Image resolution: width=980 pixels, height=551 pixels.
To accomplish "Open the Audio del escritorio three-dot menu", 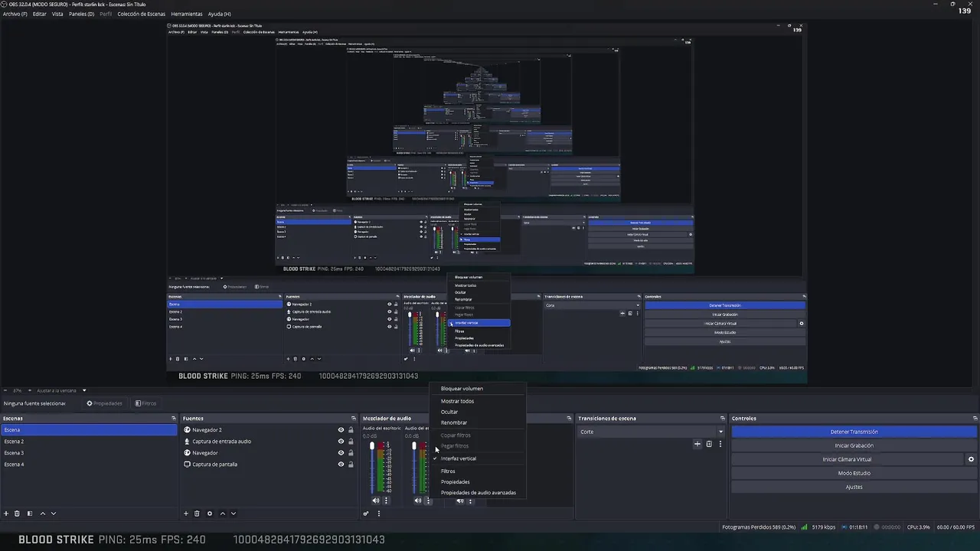I will click(386, 500).
